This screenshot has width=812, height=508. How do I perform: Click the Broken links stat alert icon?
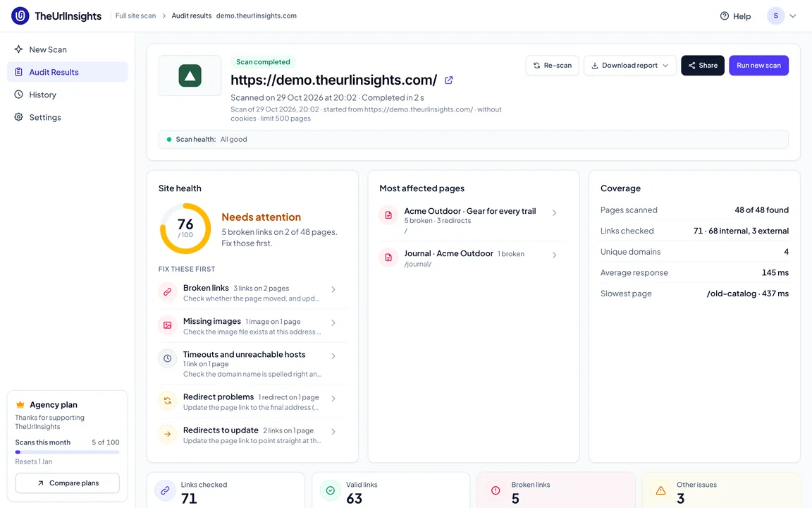[x=496, y=490]
